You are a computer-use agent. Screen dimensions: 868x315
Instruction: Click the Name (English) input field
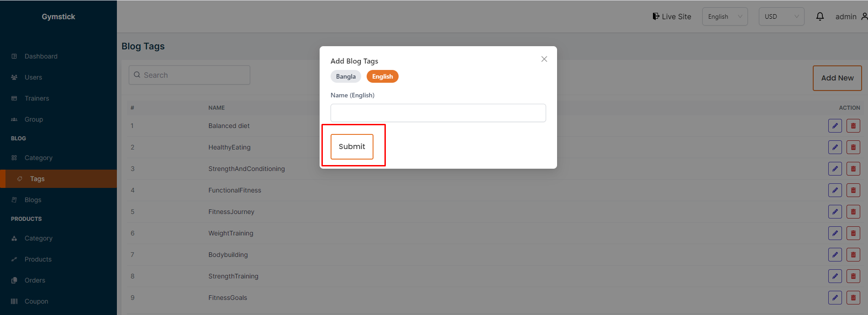[438, 113]
